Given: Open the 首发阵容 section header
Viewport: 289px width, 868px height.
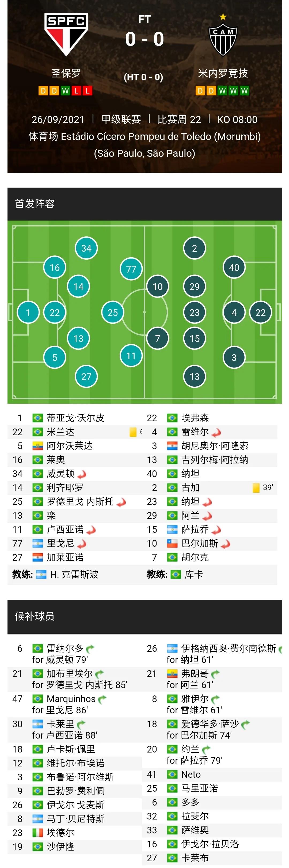Looking at the screenshot, I should (35, 204).
